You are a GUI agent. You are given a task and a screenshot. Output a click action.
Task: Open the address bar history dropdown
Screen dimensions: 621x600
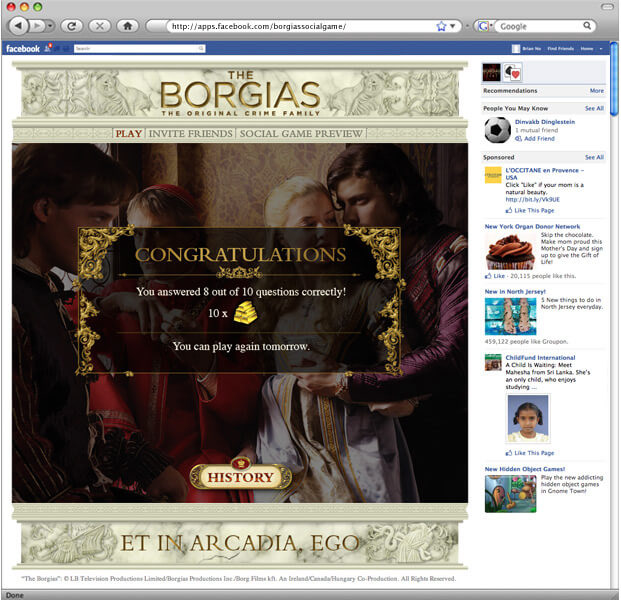click(x=453, y=27)
